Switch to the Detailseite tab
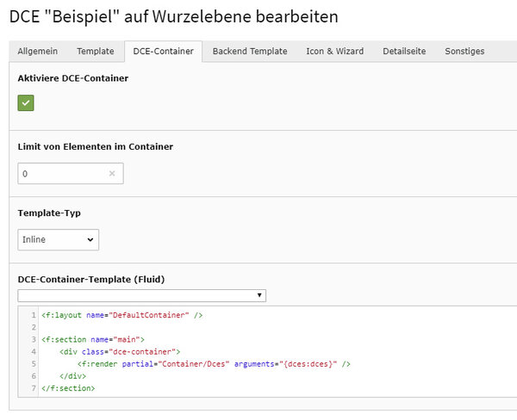Viewport: 517px width, 420px height. (x=404, y=51)
